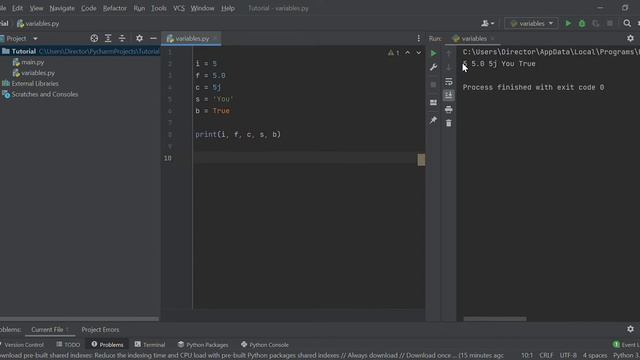Go to next highlighted problem arrow
This screenshot has width=640, height=360.
(418, 53)
